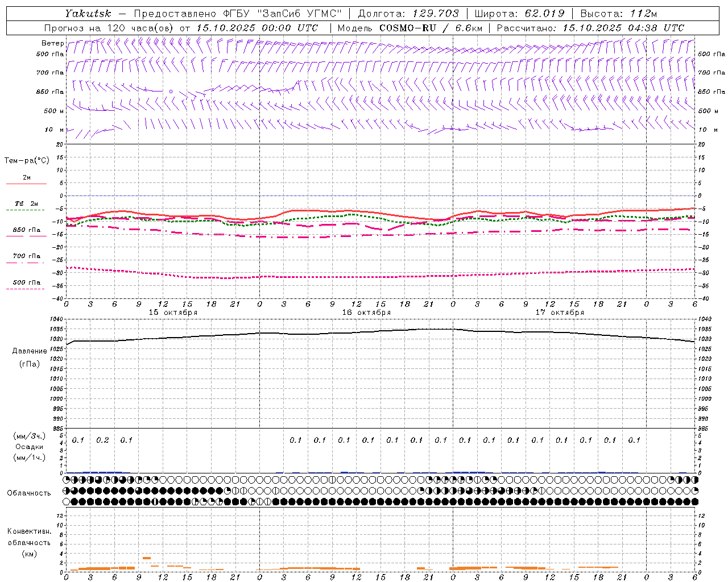Click the (гПа) unit under Давление
Image resolution: width=728 pixels, height=582 pixels.
pyautogui.click(x=30, y=364)
